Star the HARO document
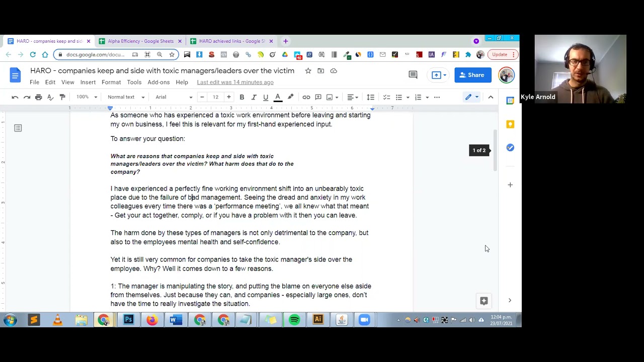 (308, 71)
